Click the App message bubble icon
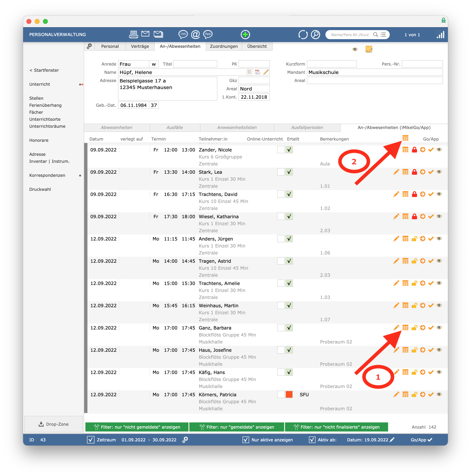The image size is (471, 476). [x=208, y=34]
